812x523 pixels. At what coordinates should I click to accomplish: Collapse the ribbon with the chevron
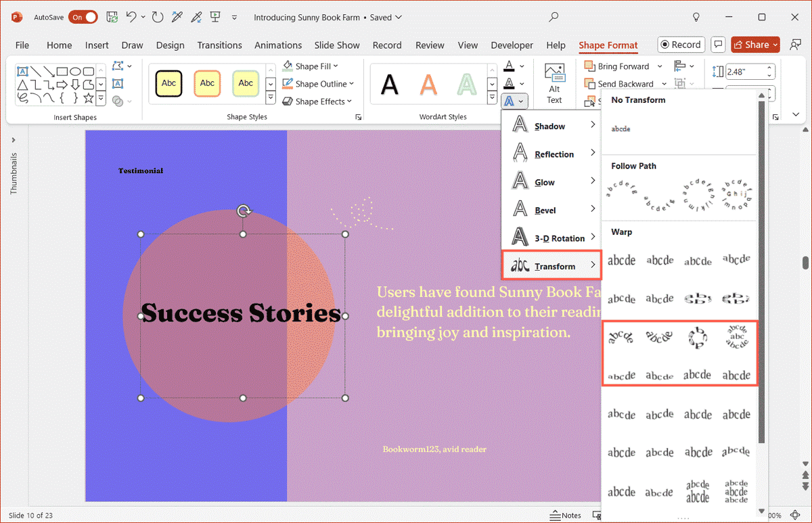pos(796,115)
